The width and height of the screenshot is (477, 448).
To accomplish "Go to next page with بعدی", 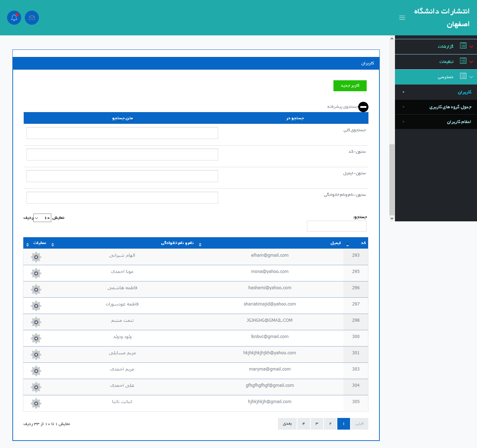I will (x=287, y=424).
